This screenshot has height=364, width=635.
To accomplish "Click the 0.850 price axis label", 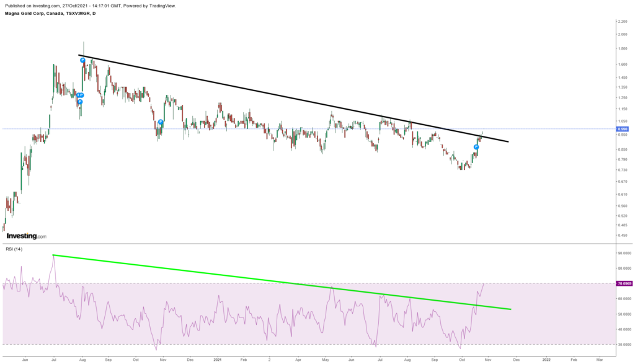I will point(623,149).
